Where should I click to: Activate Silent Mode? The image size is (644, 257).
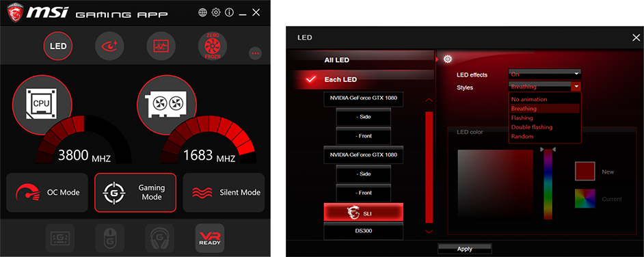coord(224,193)
